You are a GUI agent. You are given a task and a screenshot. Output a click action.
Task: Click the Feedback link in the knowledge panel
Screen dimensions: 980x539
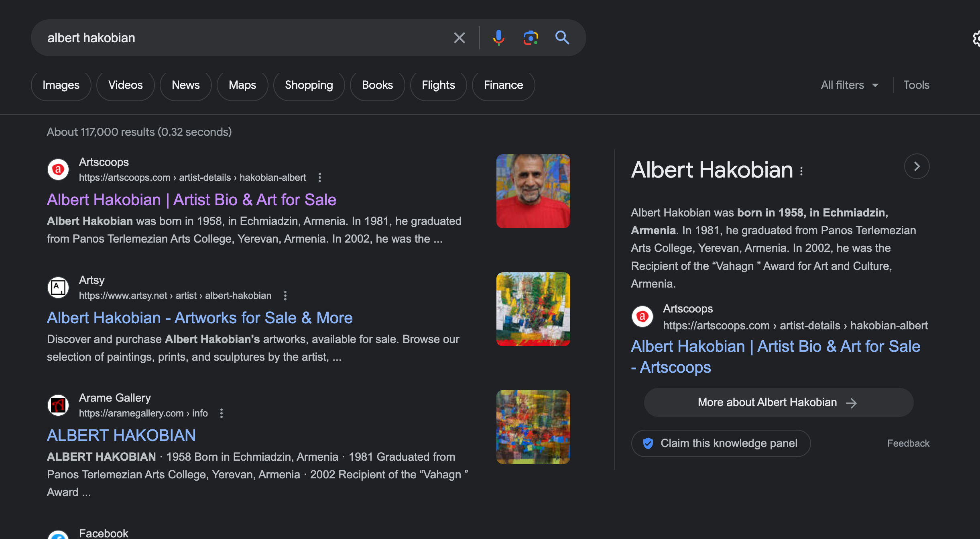point(908,443)
